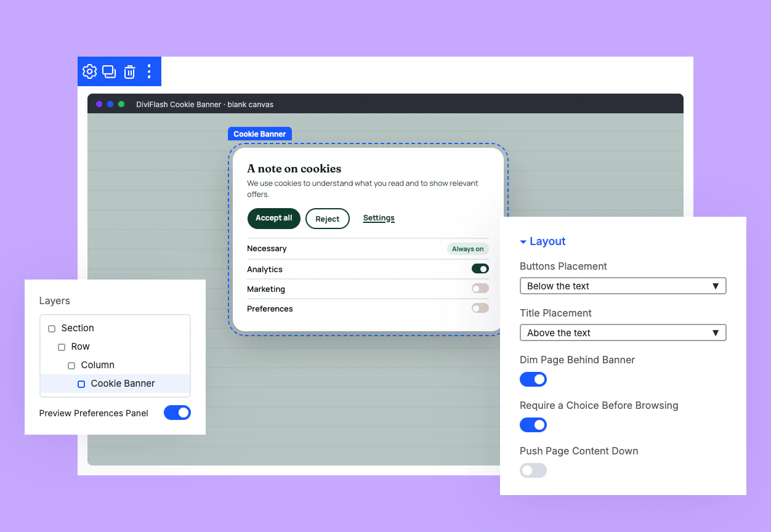Enable Preferences cookie toggle

[x=480, y=308]
